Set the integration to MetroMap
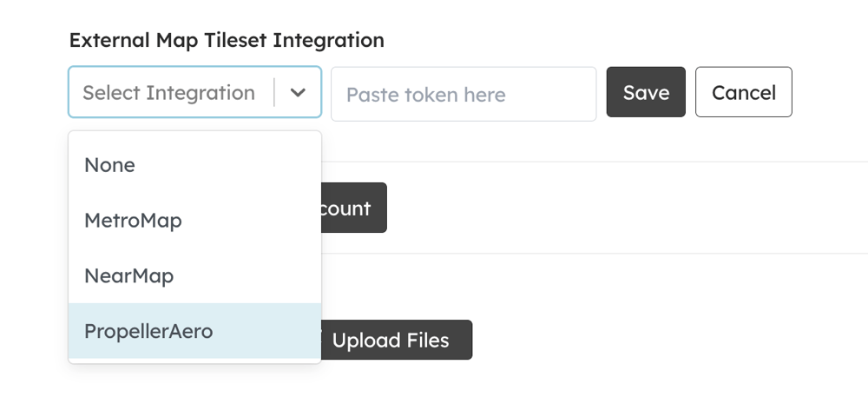The width and height of the screenshot is (868, 397). coord(194,221)
